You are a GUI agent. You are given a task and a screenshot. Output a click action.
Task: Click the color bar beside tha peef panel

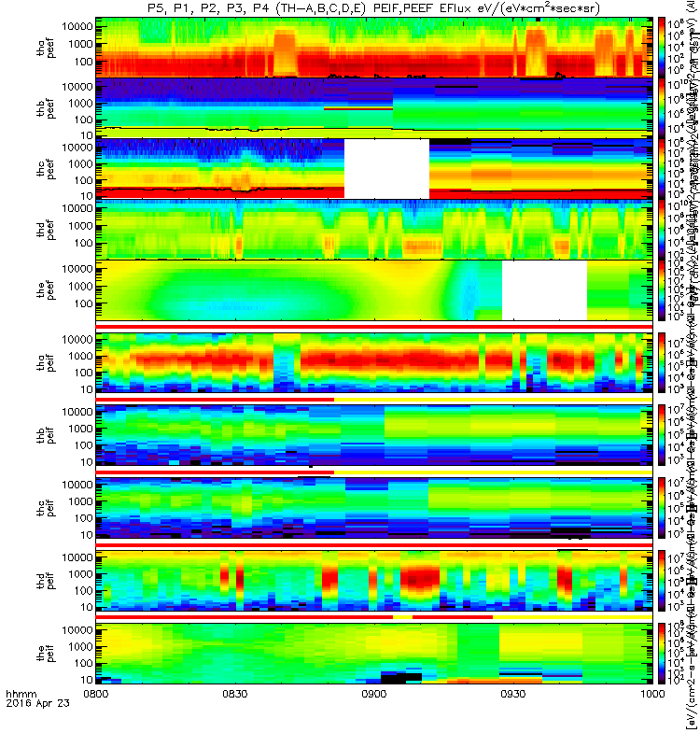coord(662,48)
